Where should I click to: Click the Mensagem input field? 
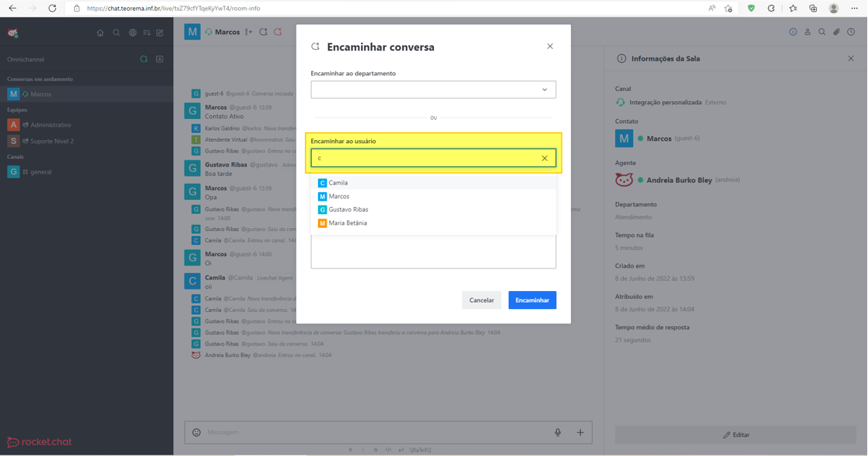(376, 432)
